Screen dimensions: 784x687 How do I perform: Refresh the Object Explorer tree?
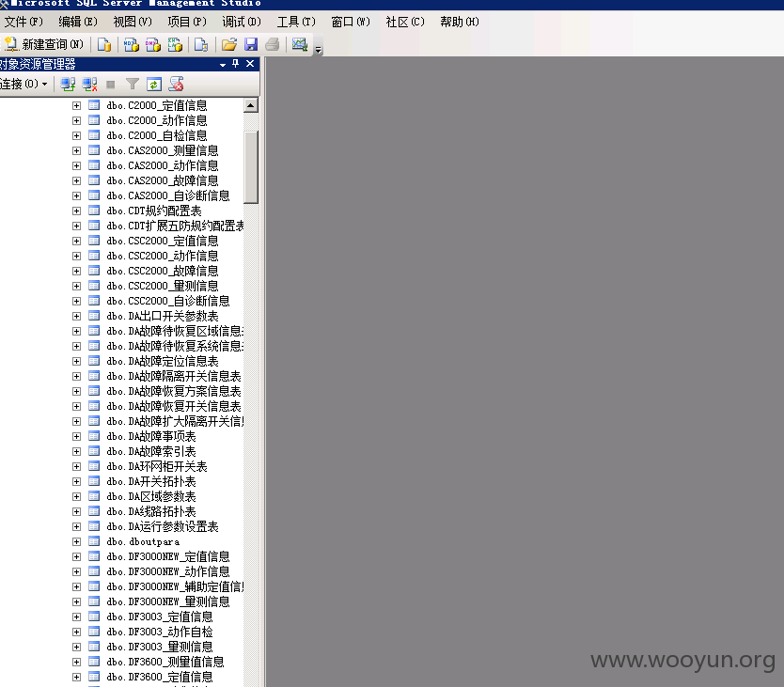(154, 84)
